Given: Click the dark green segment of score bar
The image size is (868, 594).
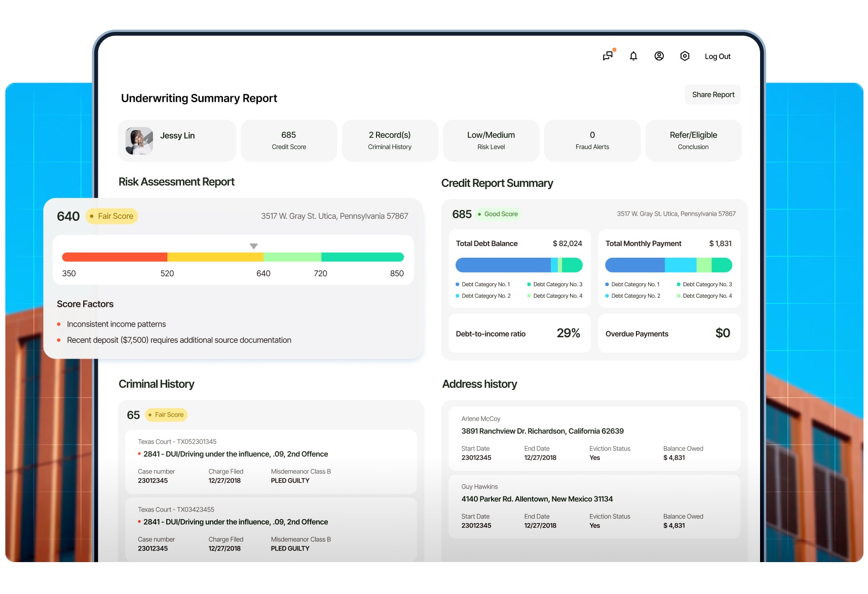Looking at the screenshot, I should pyautogui.click(x=362, y=257).
